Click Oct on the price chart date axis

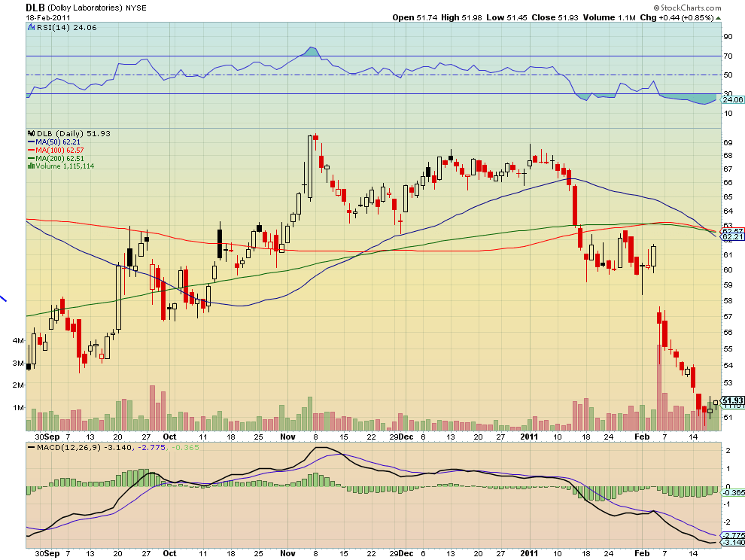(169, 437)
